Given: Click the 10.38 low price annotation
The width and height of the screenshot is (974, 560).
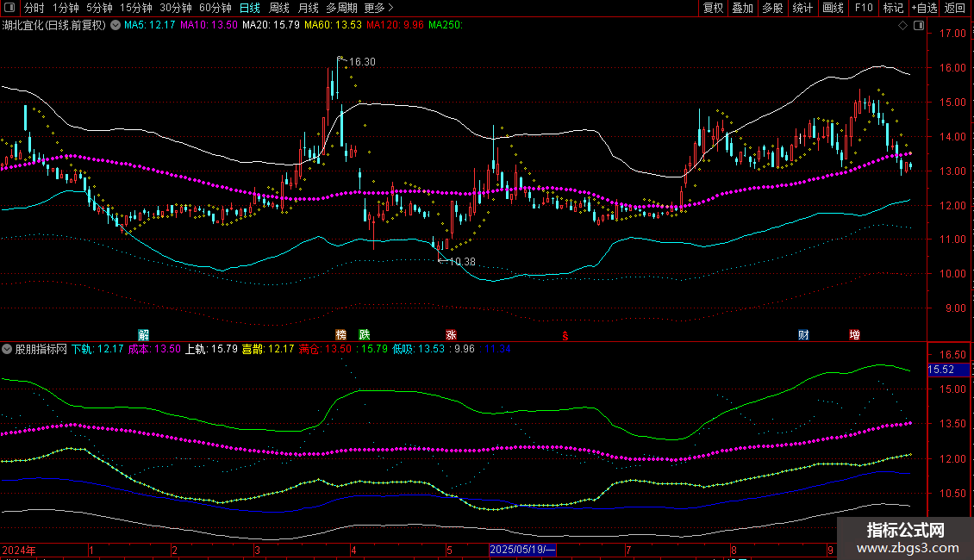Looking at the screenshot, I should point(462,262).
